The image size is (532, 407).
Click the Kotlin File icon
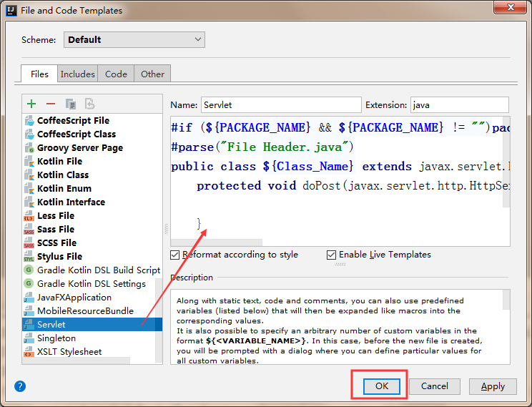tap(29, 161)
